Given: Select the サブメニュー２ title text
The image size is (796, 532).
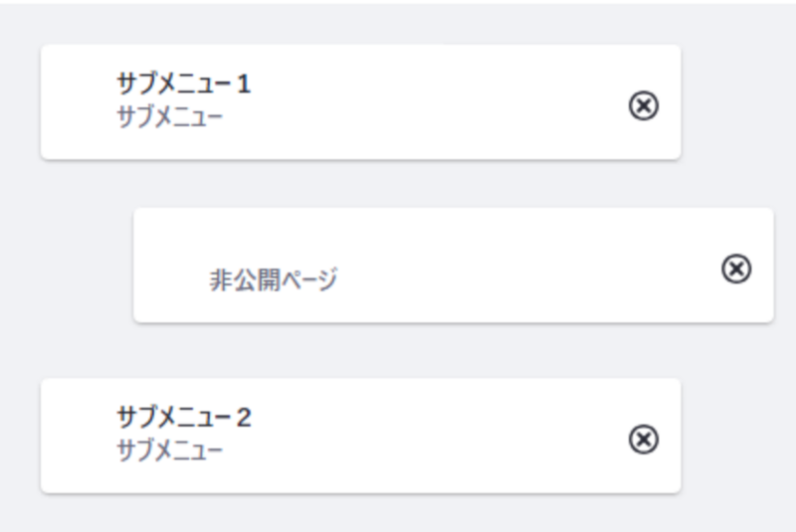Looking at the screenshot, I should [x=183, y=418].
